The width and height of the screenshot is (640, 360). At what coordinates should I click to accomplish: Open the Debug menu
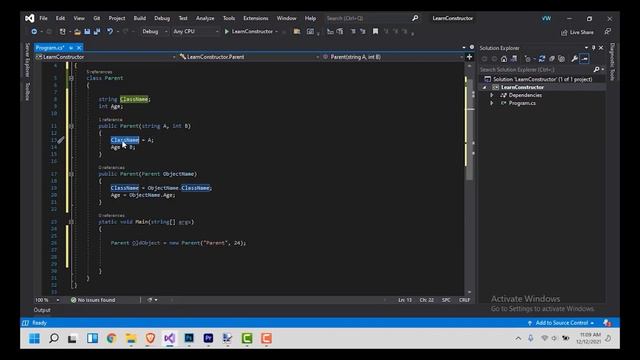162,18
